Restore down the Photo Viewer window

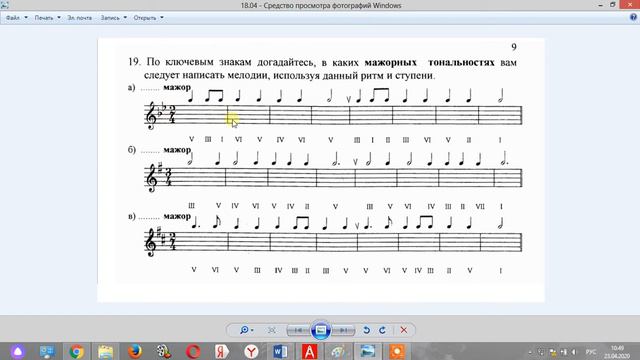613,5
